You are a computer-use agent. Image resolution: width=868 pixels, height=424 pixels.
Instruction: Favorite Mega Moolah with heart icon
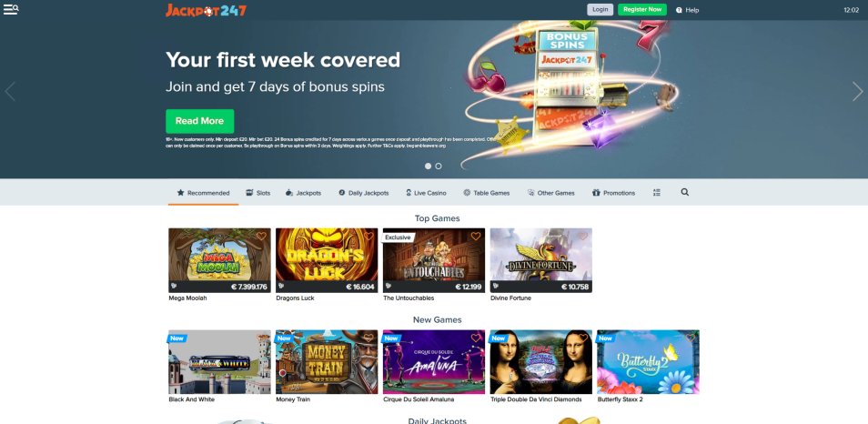(261, 237)
